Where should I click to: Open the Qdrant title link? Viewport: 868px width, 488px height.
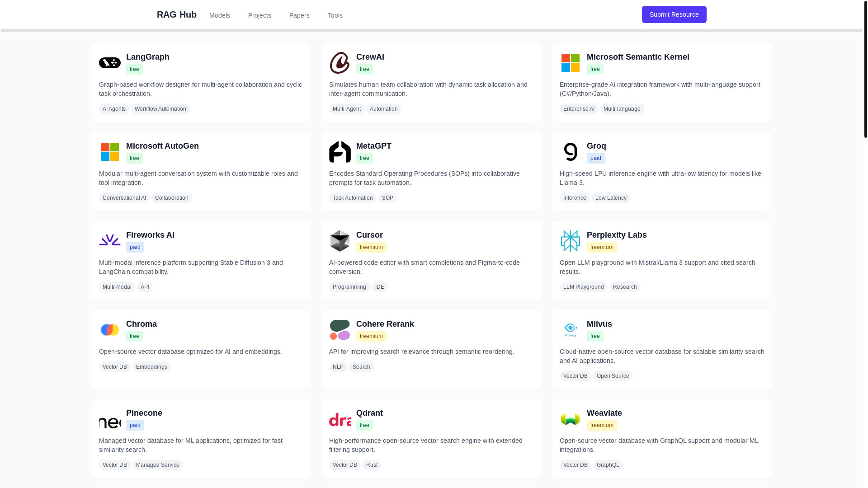(x=369, y=413)
